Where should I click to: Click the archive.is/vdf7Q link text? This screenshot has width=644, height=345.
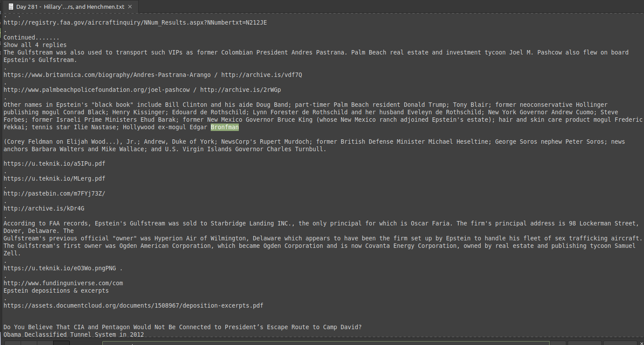point(262,75)
